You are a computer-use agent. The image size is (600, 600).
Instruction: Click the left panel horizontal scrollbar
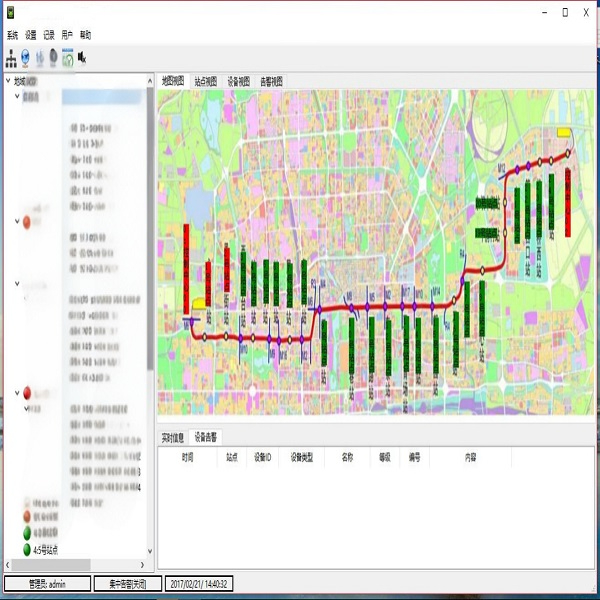point(70,564)
